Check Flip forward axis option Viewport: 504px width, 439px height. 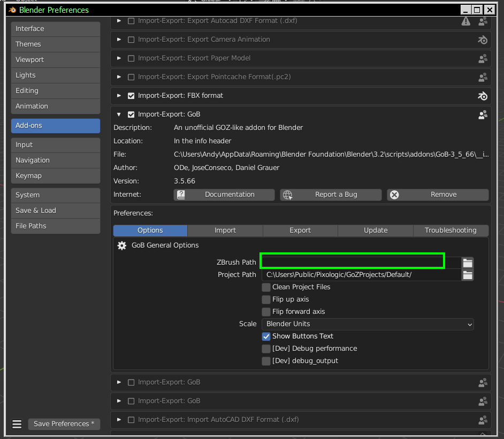(x=266, y=312)
